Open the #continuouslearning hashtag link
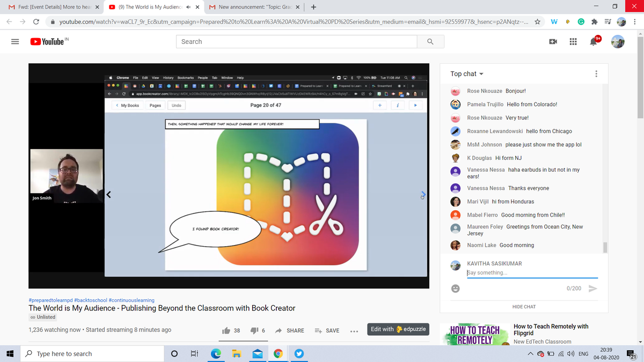The height and width of the screenshot is (362, 644). click(131, 300)
